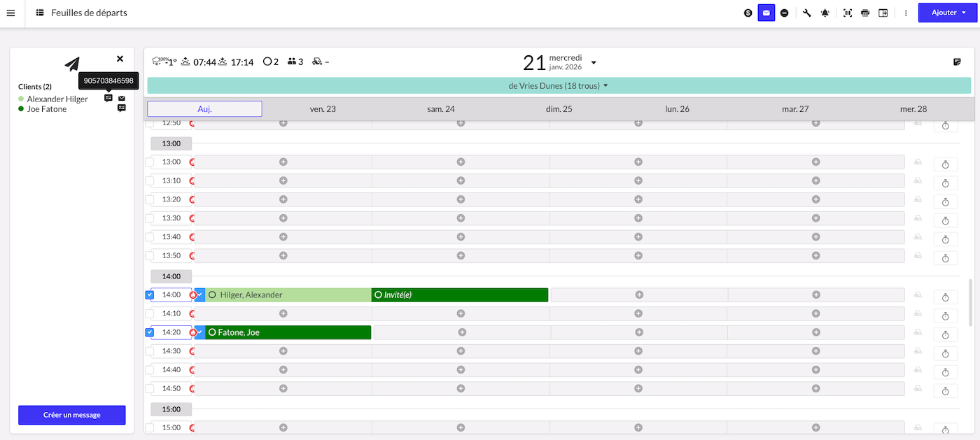Check the 14:10 tee time checkbox
The height and width of the screenshot is (440, 980).
tap(149, 313)
